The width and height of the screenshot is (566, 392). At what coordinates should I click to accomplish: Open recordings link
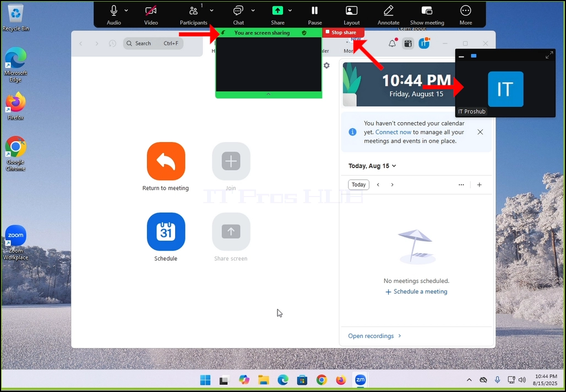click(x=374, y=336)
